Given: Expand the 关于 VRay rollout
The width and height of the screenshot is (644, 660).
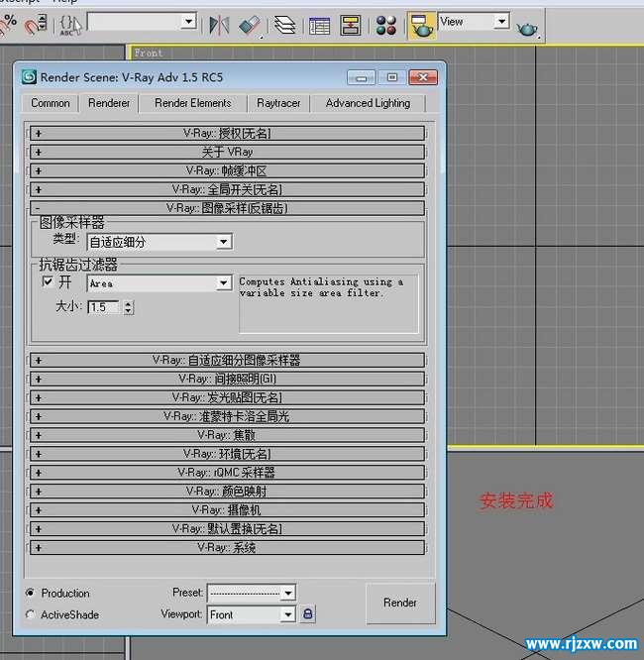Looking at the screenshot, I should 227,152.
